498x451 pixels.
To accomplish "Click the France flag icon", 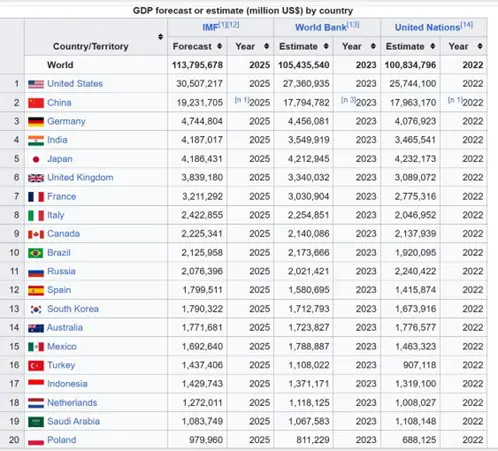I will (36, 197).
